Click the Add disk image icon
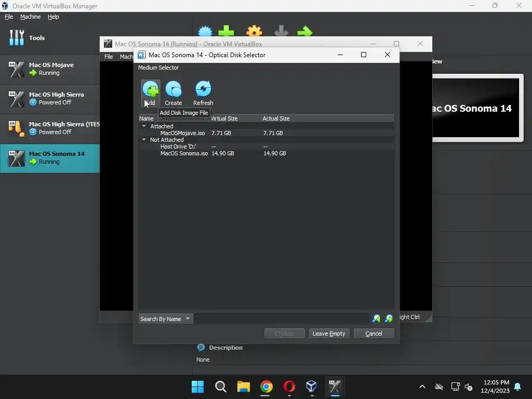 click(151, 94)
